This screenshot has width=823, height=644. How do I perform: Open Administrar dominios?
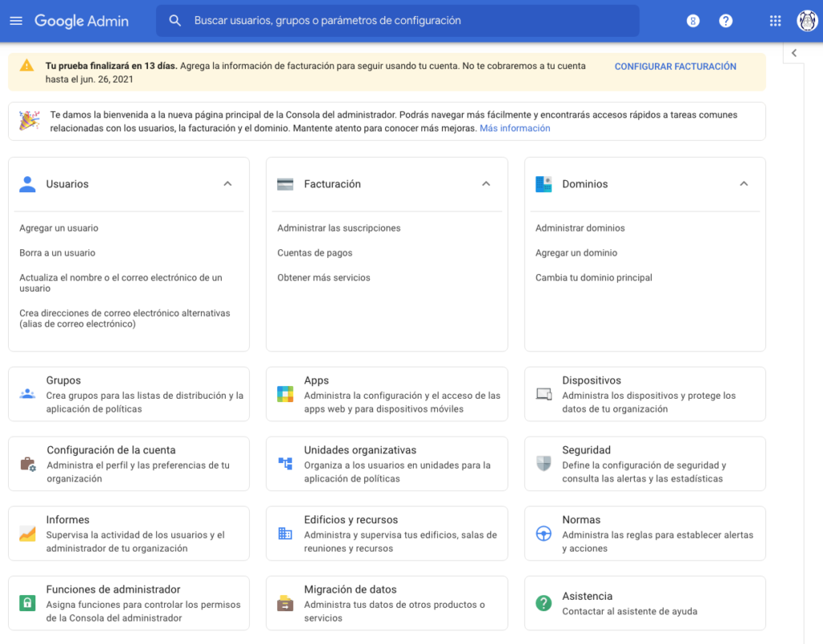tap(580, 228)
